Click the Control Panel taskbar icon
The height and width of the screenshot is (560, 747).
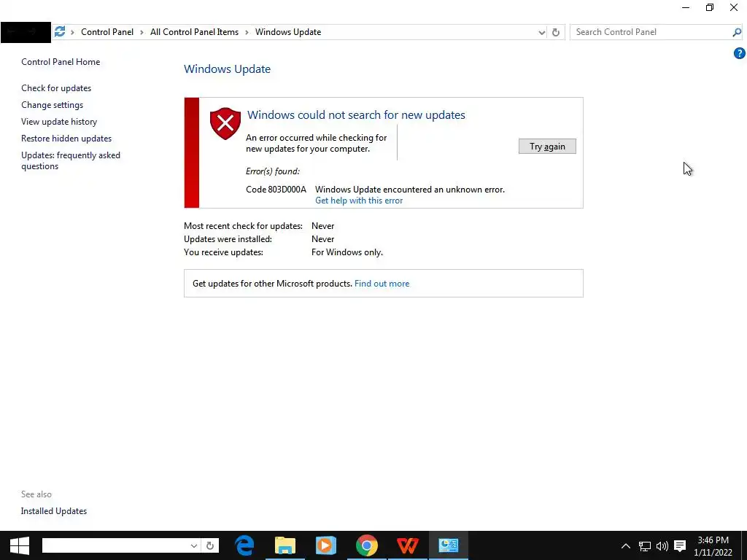pos(449,545)
